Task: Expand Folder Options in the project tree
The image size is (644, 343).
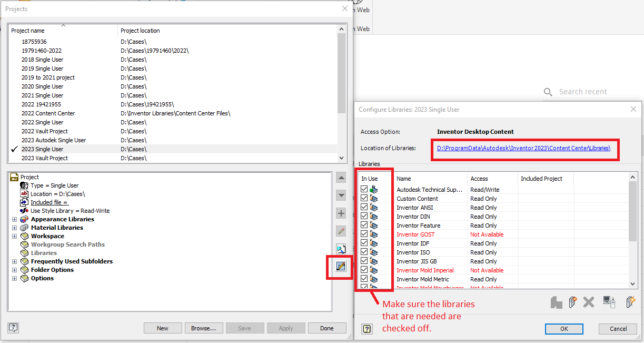Action: 14,269
